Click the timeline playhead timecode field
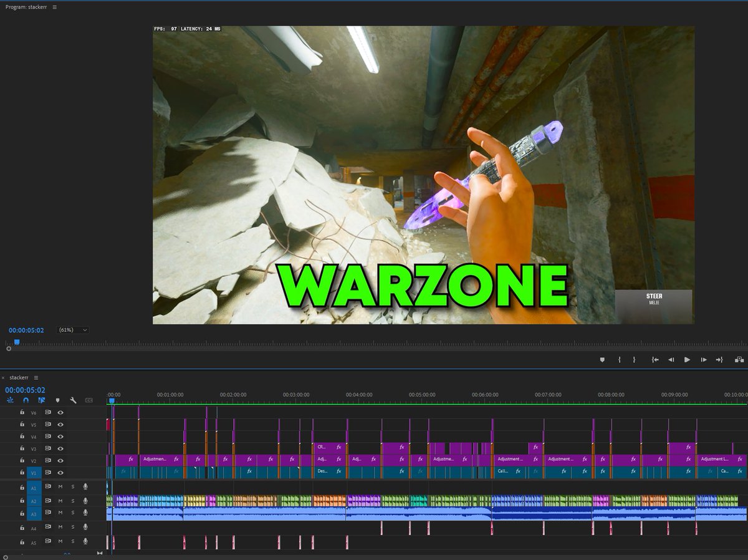This screenshot has width=748, height=560. 25,390
